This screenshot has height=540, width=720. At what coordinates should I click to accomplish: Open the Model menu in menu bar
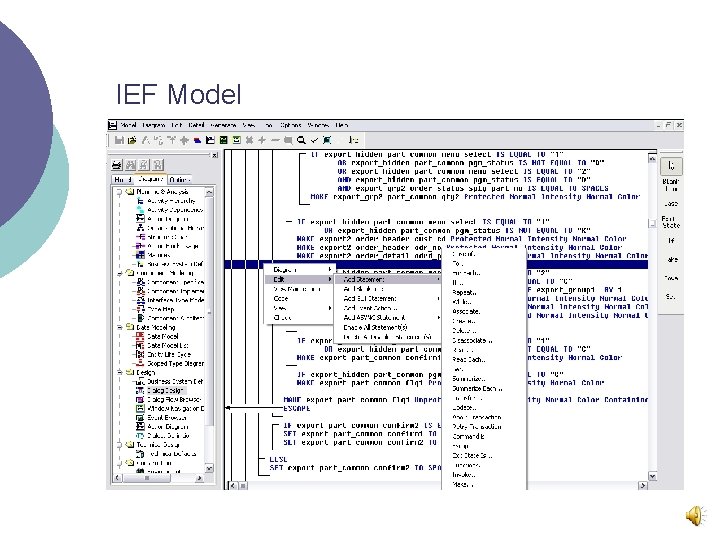[x=128, y=125]
